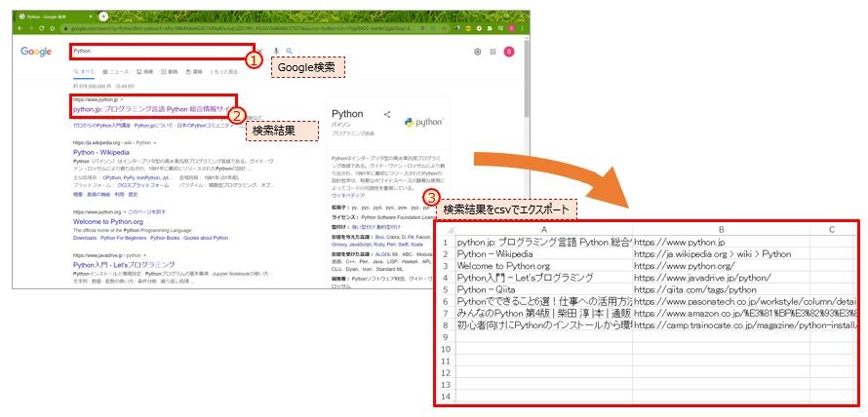Open the もっと見る more menu
The height and width of the screenshot is (417, 868).
tap(223, 72)
